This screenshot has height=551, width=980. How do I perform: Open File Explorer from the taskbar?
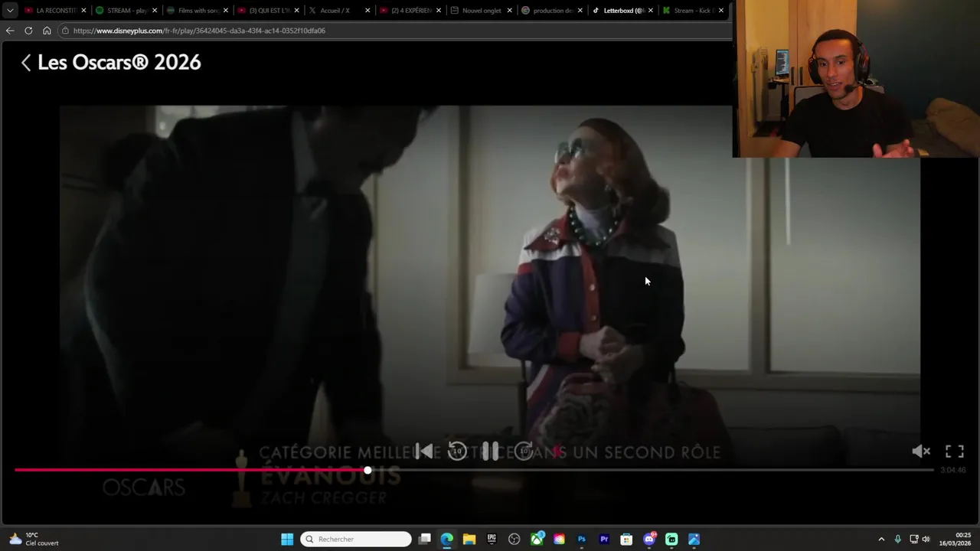click(469, 539)
